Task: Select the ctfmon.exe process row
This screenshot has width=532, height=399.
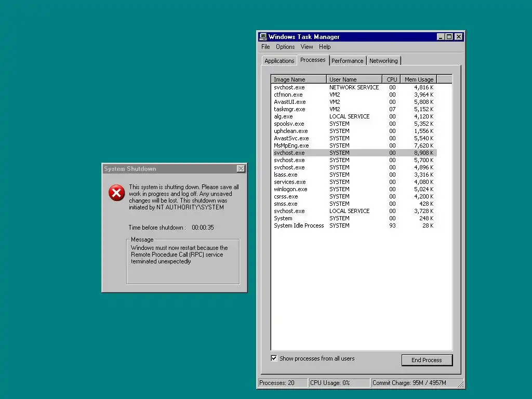Action: [354, 95]
